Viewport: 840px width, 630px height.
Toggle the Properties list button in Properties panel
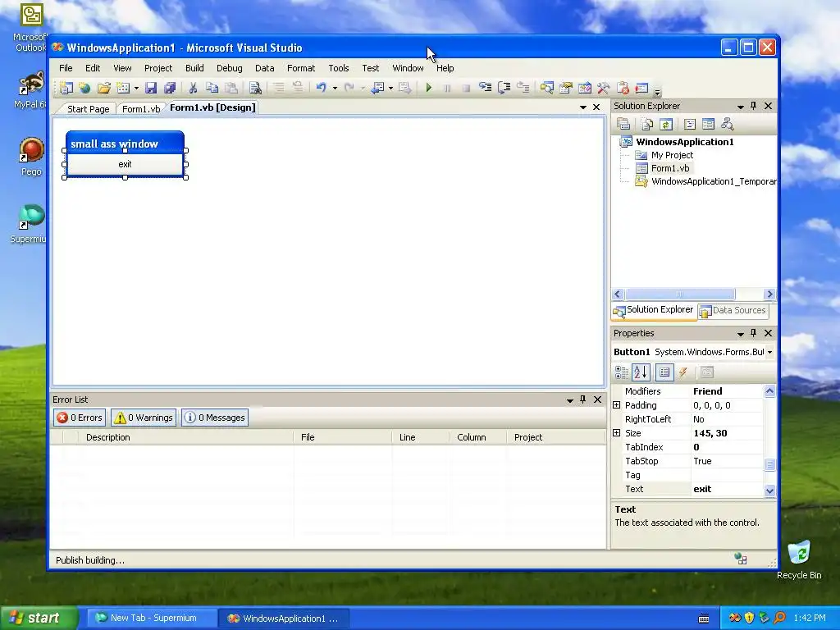pyautogui.click(x=664, y=372)
